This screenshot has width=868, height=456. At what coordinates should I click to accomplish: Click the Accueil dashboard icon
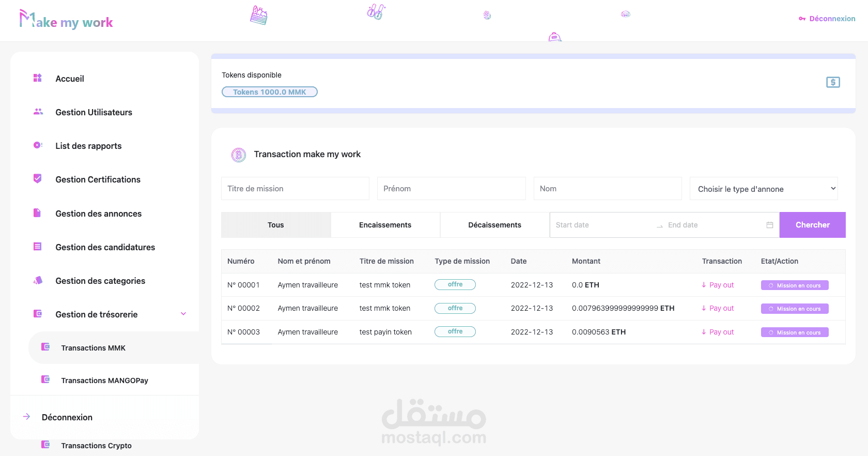tap(38, 78)
